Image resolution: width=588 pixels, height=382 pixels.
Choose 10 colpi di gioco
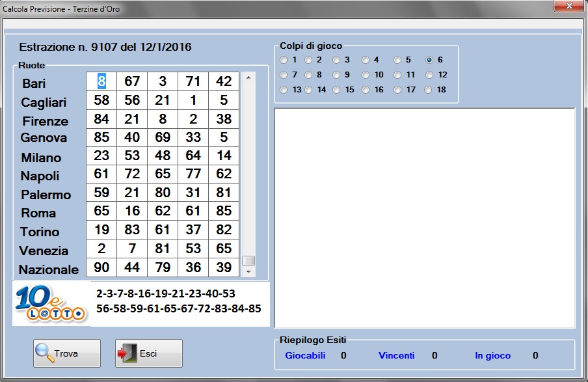point(366,75)
